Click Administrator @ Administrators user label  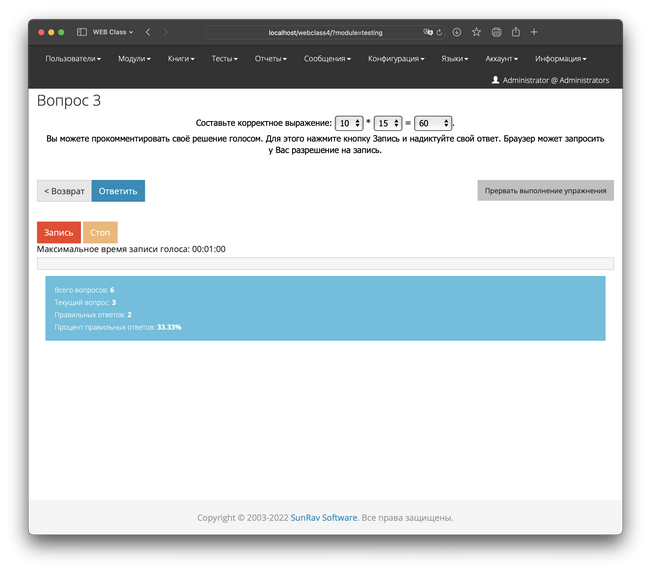coord(556,80)
